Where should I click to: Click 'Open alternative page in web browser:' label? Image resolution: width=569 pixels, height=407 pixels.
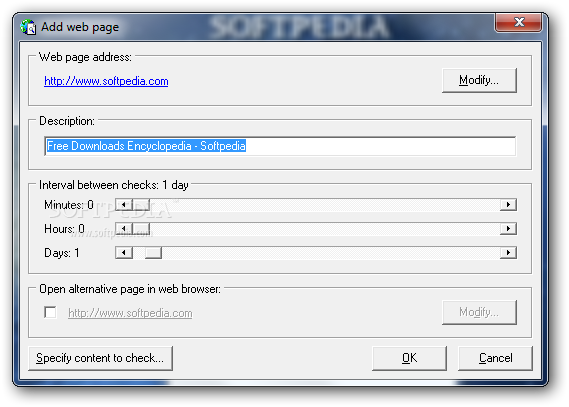click(130, 289)
